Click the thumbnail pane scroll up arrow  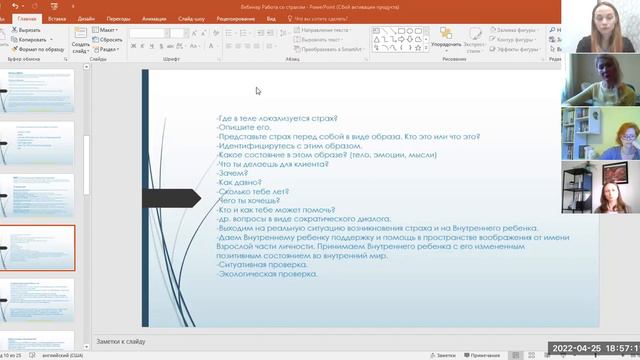pyautogui.click(x=86, y=67)
